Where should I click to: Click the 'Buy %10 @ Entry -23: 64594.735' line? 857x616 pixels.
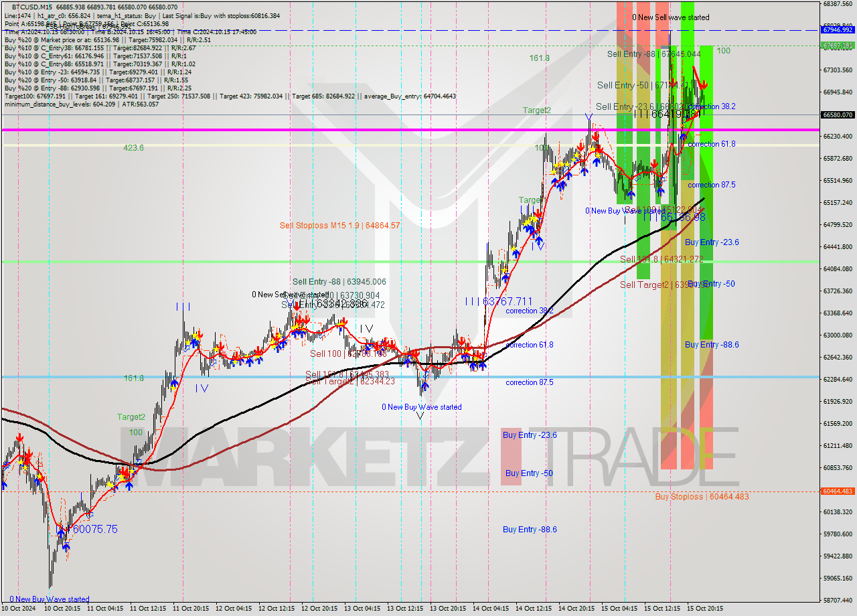point(98,72)
